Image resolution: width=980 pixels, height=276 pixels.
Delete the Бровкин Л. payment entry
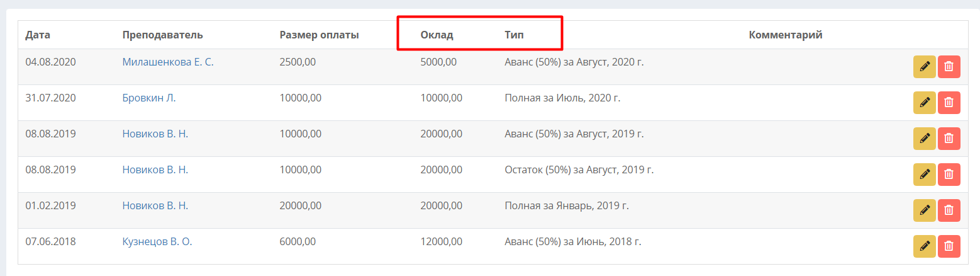(x=949, y=103)
